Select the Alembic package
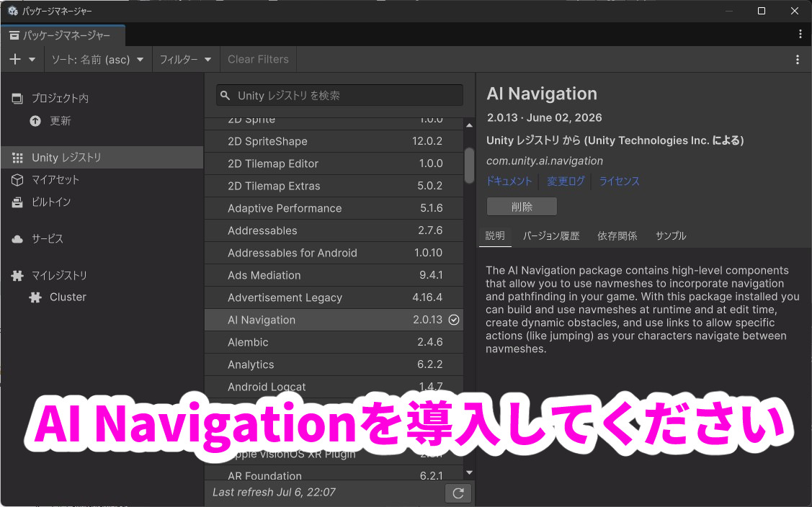 tap(334, 342)
